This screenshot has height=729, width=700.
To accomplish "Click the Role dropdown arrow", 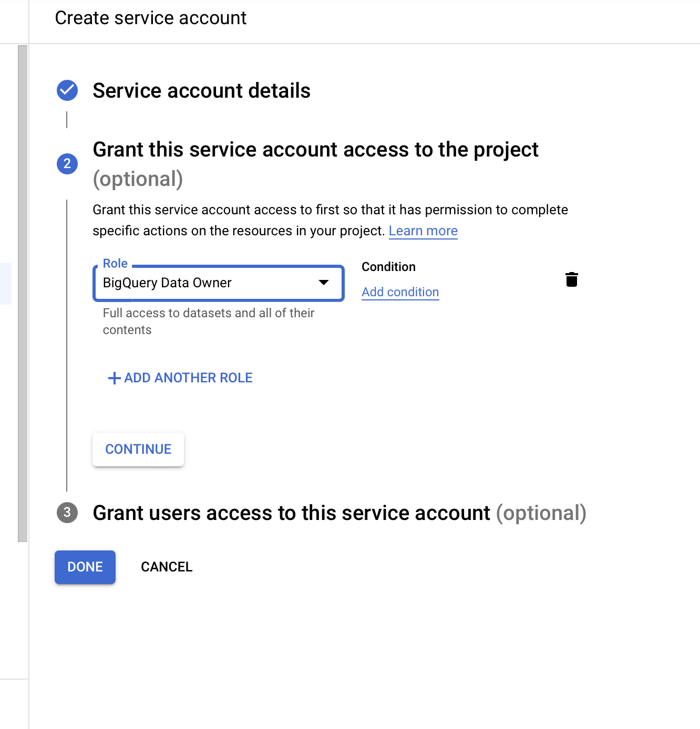I will point(324,283).
